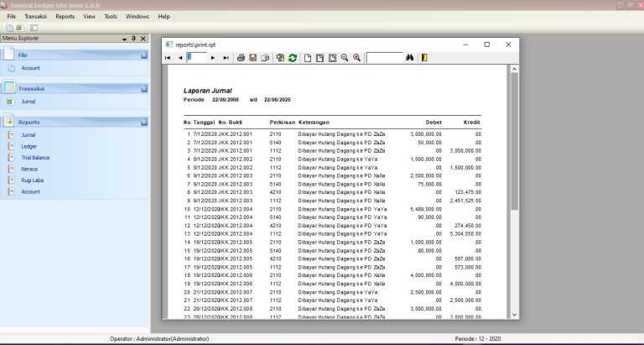Screen dimensions: 644x345
Task: Collapse the Transaksi section in Menu Explorer
Action: (x=143, y=88)
